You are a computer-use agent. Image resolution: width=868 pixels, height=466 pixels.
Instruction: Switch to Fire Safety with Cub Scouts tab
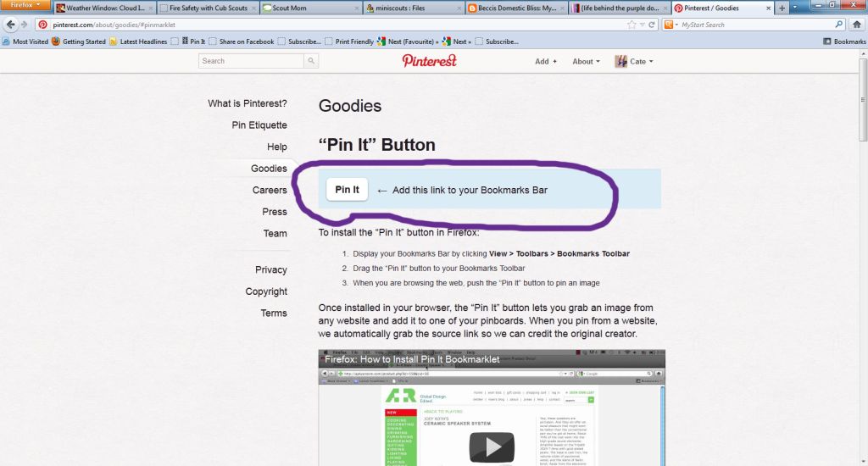point(208,8)
